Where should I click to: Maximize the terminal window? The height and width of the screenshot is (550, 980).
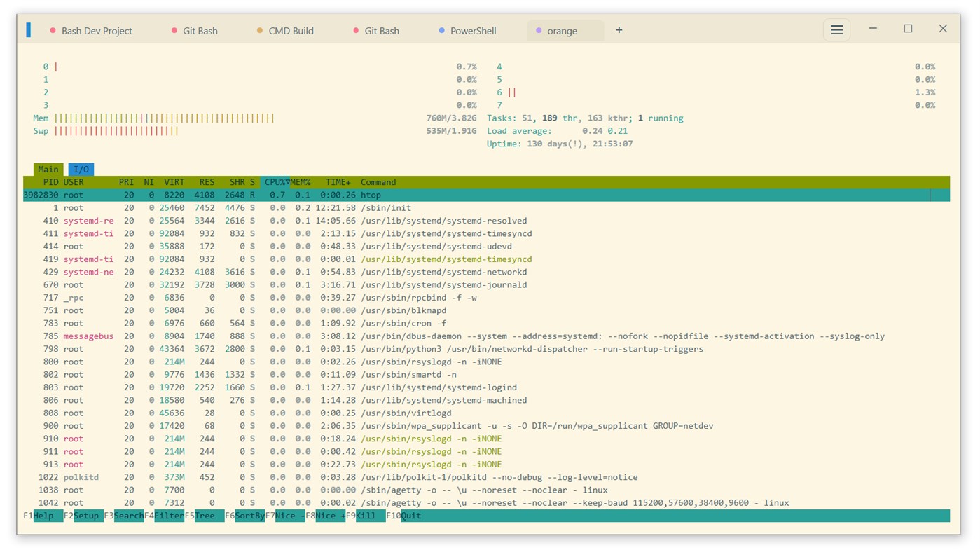tap(908, 29)
